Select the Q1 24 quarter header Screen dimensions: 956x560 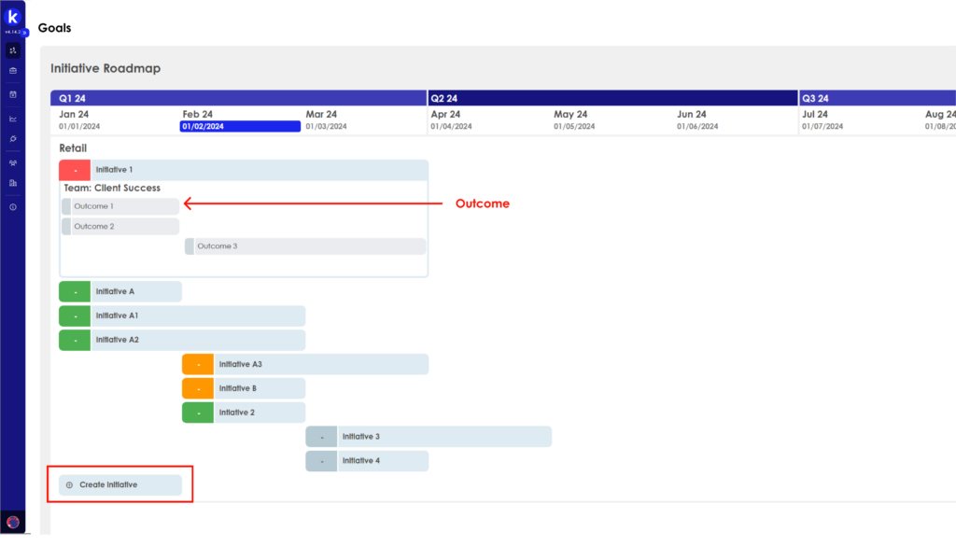coord(239,98)
